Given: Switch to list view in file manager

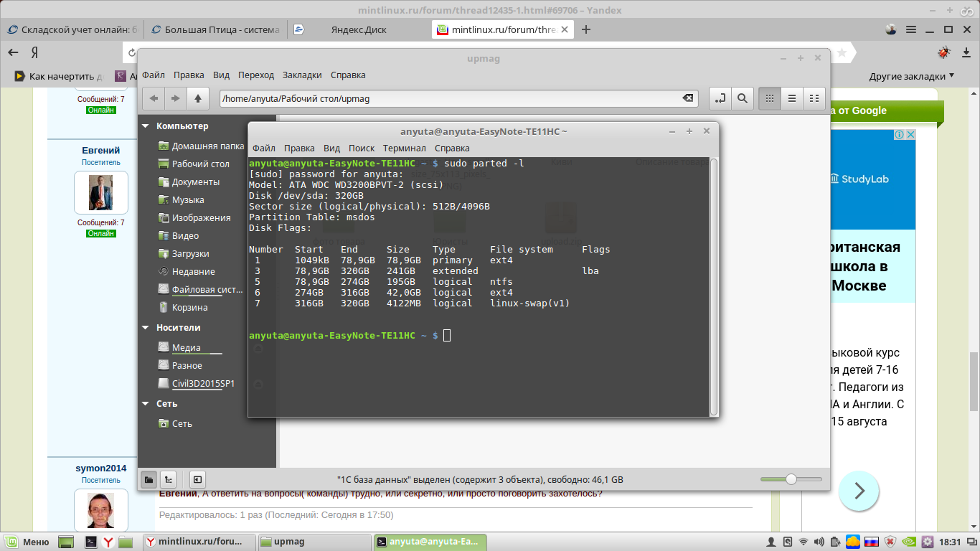Looking at the screenshot, I should [792, 98].
